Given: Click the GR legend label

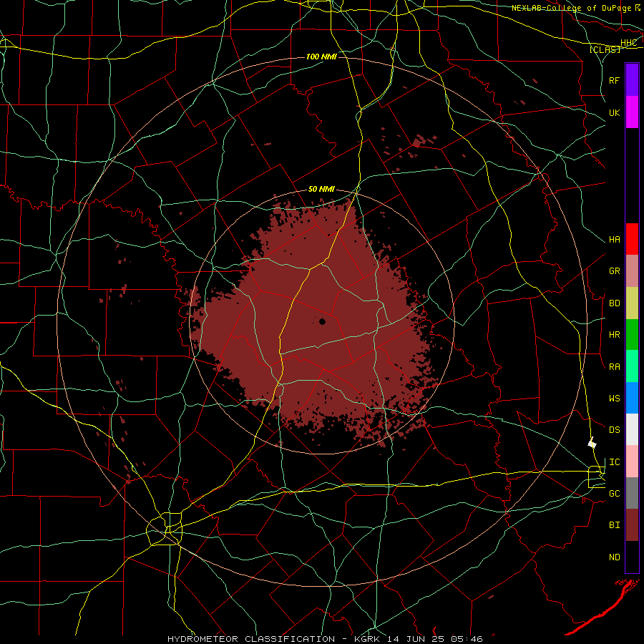Looking at the screenshot, I should point(614,271).
